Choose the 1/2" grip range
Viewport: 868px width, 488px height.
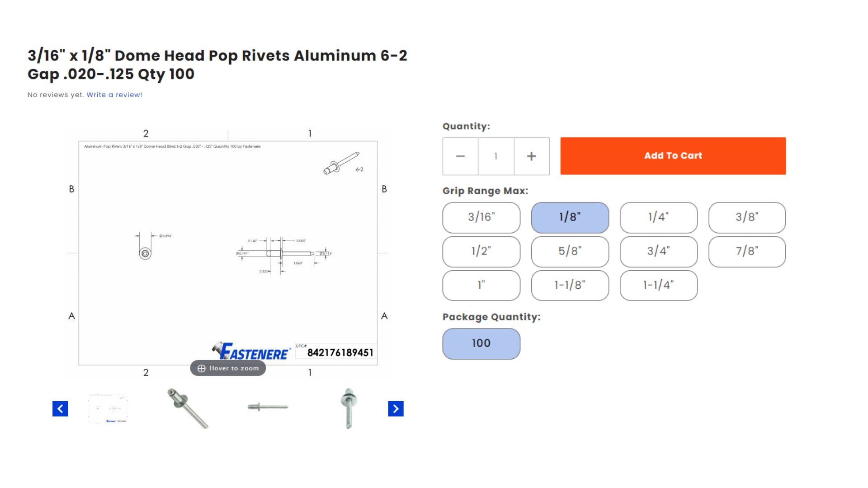point(481,252)
